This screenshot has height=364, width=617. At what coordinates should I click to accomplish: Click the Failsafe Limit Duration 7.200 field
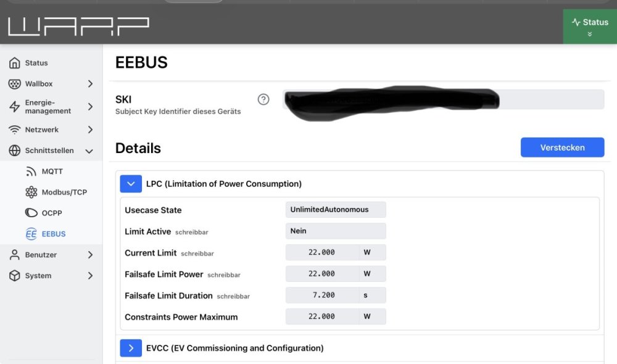322,295
